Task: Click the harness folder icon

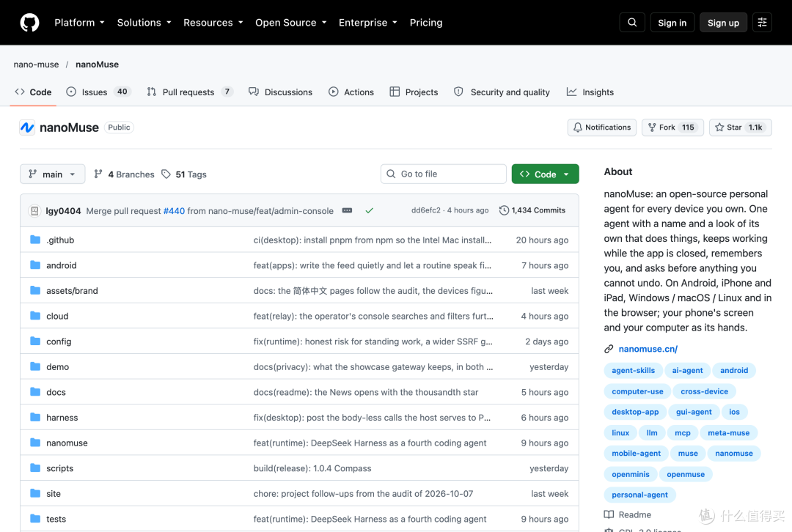Action: (35, 418)
